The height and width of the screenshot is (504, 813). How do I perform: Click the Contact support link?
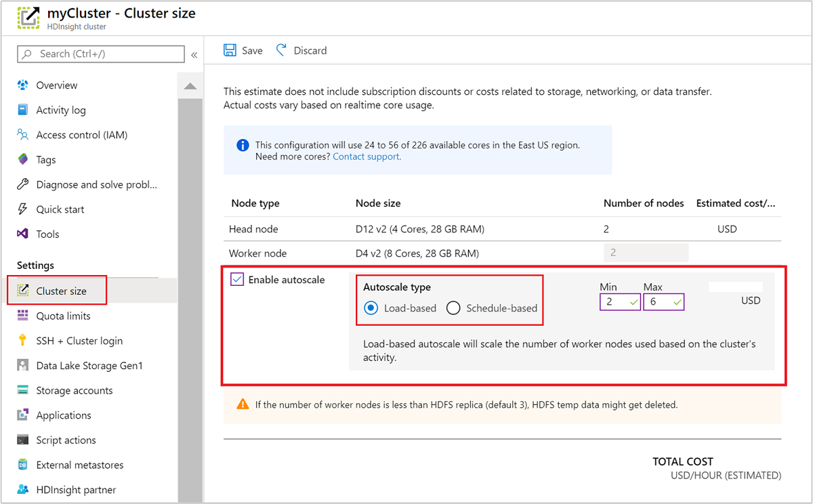pos(367,156)
